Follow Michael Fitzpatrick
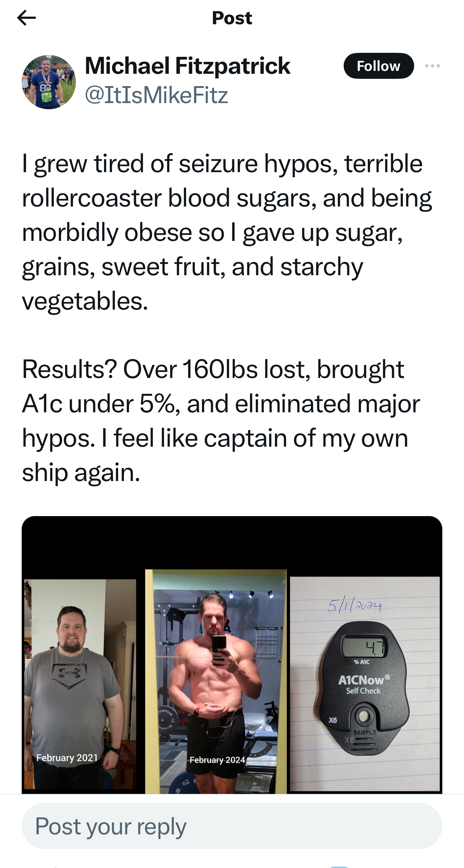Image resolution: width=464 pixels, height=868 pixels. click(x=378, y=66)
